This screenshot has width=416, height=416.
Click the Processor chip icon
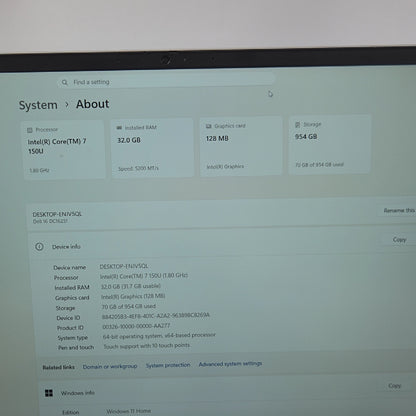click(x=30, y=130)
